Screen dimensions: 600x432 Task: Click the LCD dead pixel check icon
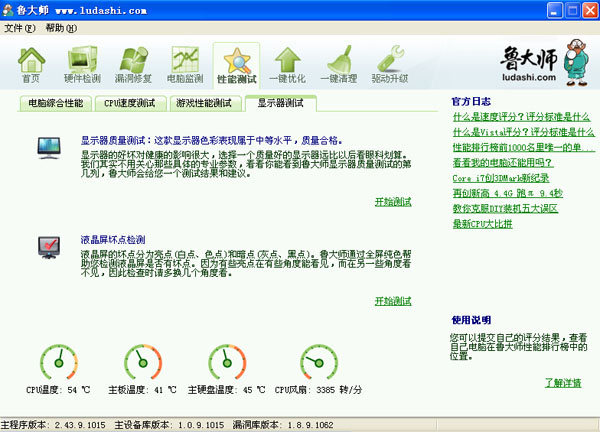pos(49,247)
